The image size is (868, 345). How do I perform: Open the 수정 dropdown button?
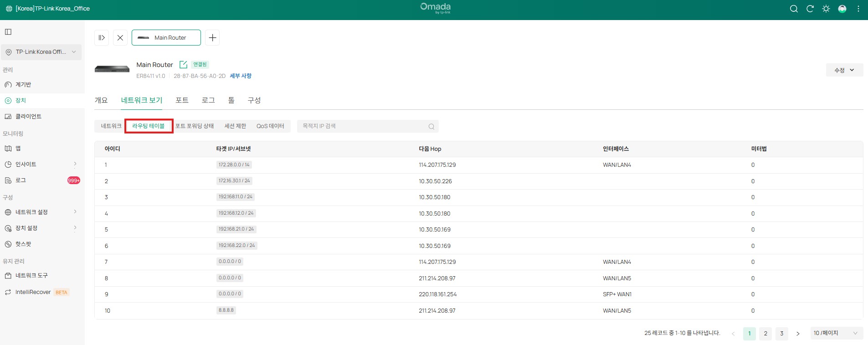(x=844, y=70)
